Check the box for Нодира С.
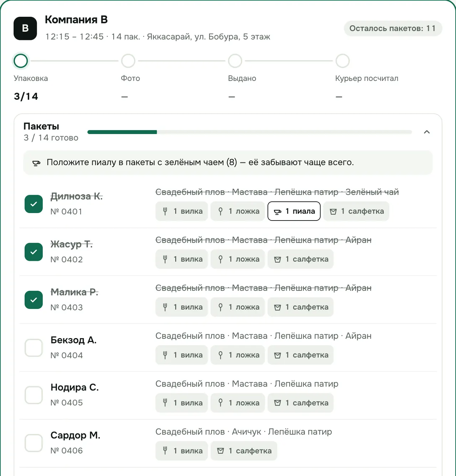Screen dimensions: 456x476 (x=34, y=395)
